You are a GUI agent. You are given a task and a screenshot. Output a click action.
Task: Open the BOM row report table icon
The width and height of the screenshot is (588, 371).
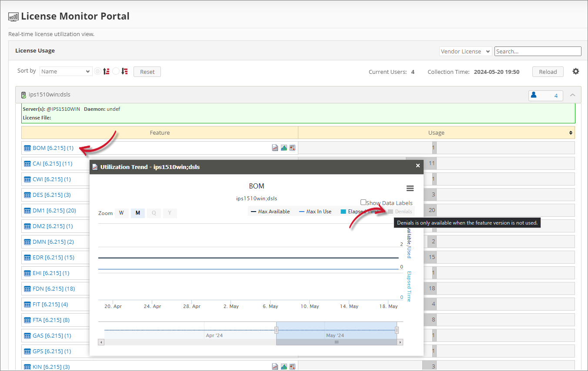point(292,148)
